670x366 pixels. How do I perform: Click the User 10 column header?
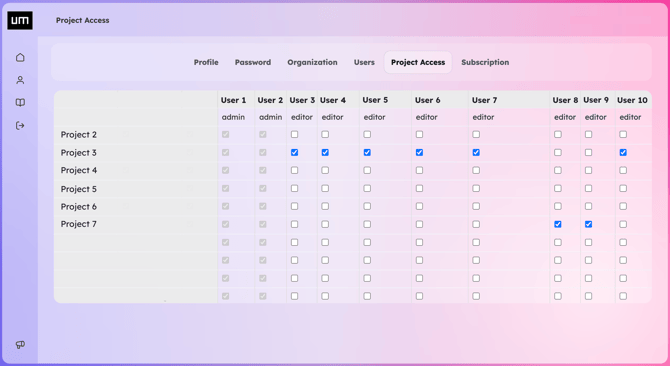coord(632,100)
